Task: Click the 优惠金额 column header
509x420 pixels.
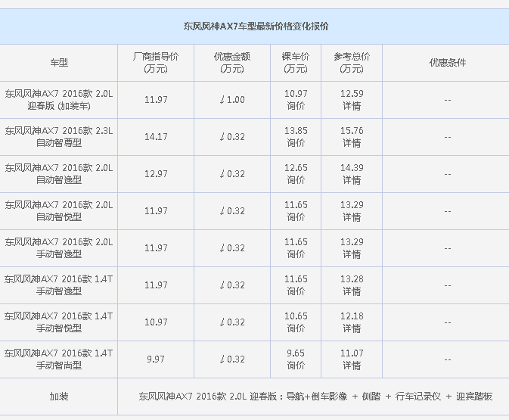Action: [231, 62]
